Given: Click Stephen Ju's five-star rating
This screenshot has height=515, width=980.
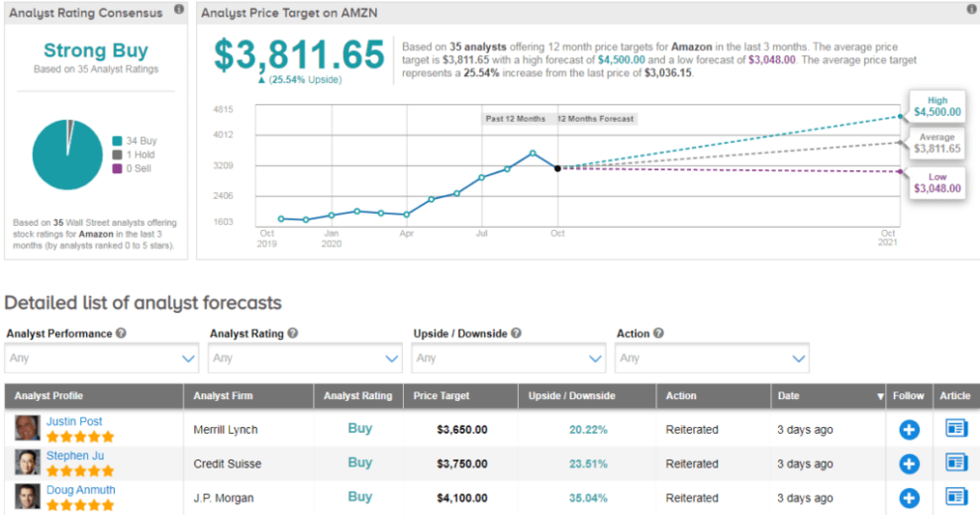Looking at the screenshot, I should point(80,470).
